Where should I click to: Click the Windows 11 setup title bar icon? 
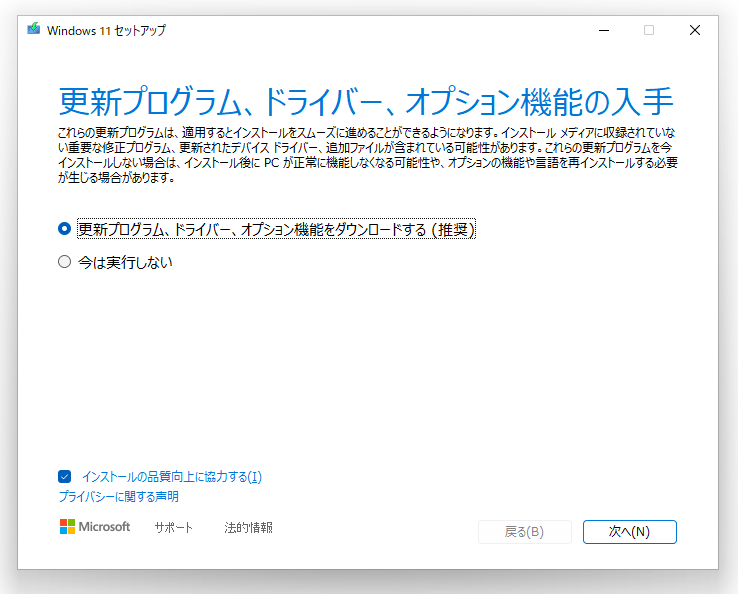pos(33,29)
